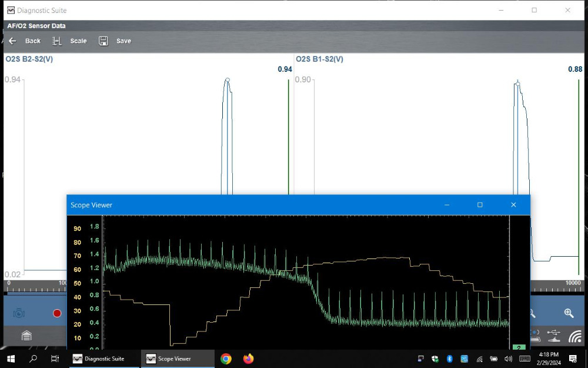Open the Windows Start menu

click(x=11, y=359)
